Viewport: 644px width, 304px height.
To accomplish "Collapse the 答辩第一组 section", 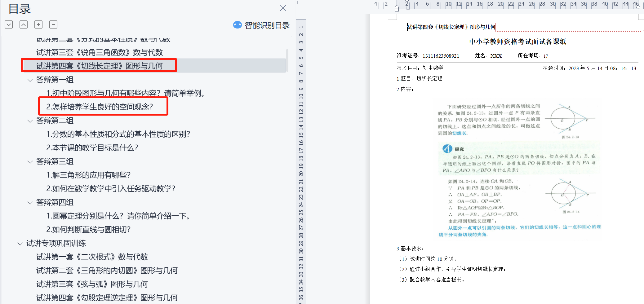I will pyautogui.click(x=30, y=80).
